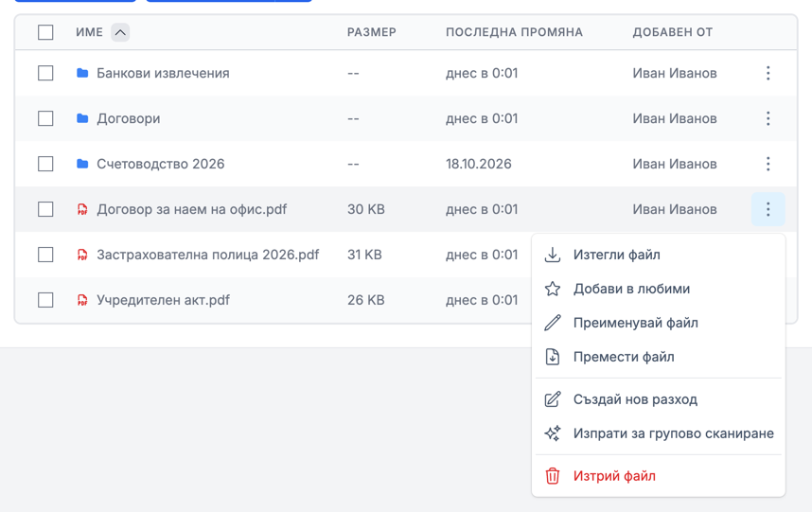Click PDF icon of Договор за наем на офис.pdf
The image size is (812, 512).
82,210
